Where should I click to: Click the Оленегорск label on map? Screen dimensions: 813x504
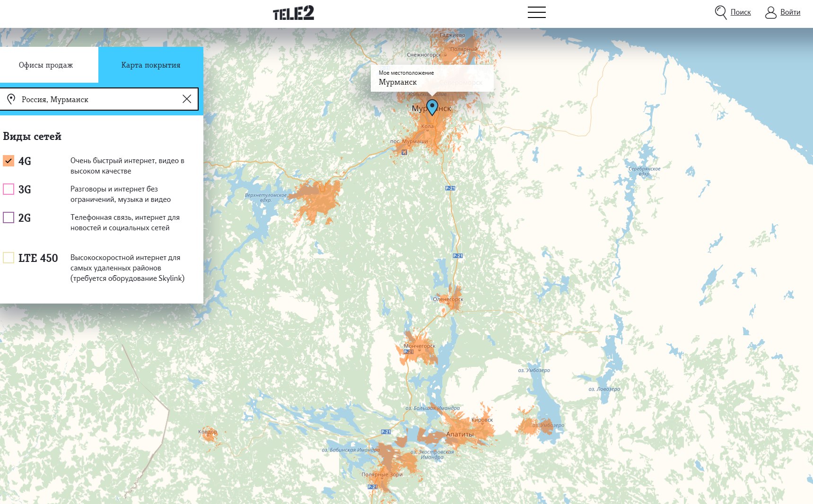tap(448, 299)
